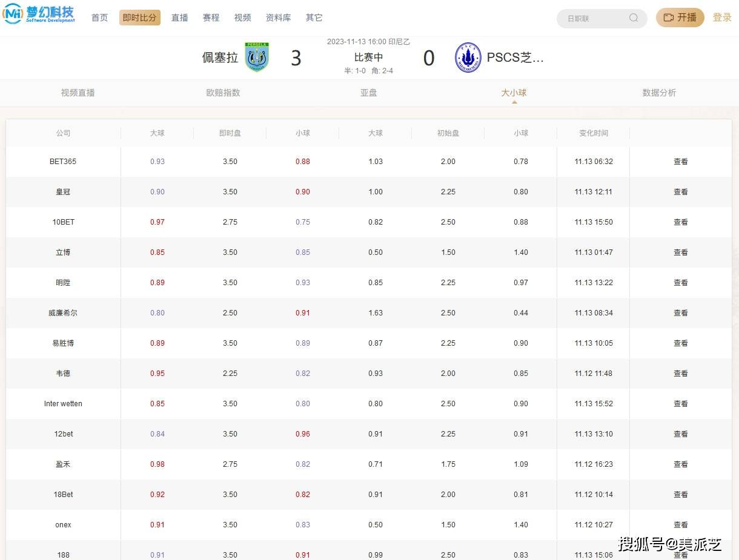
Task: Click the active tab indicator arrow under 大小球
Action: coord(514,102)
